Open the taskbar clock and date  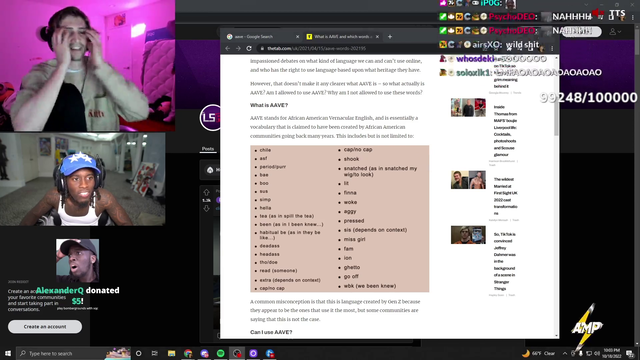(x=611, y=353)
